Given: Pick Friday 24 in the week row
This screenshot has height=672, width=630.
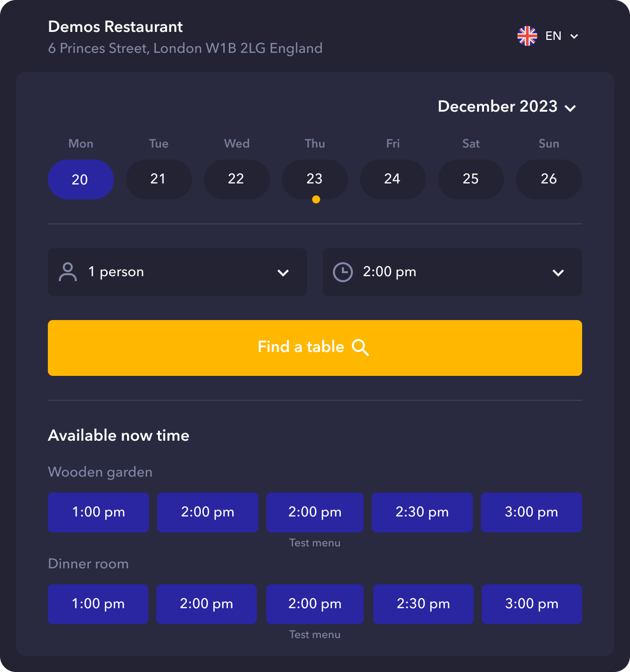Looking at the screenshot, I should click(393, 179).
